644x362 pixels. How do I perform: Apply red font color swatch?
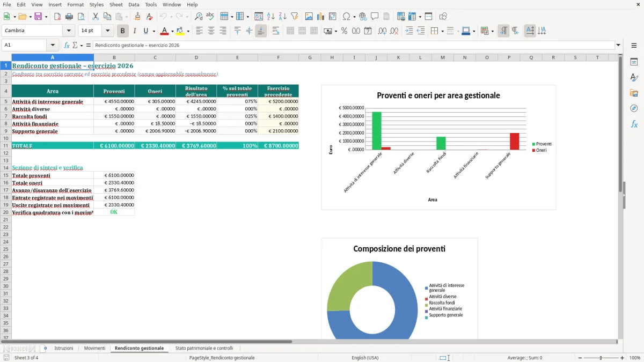165,31
